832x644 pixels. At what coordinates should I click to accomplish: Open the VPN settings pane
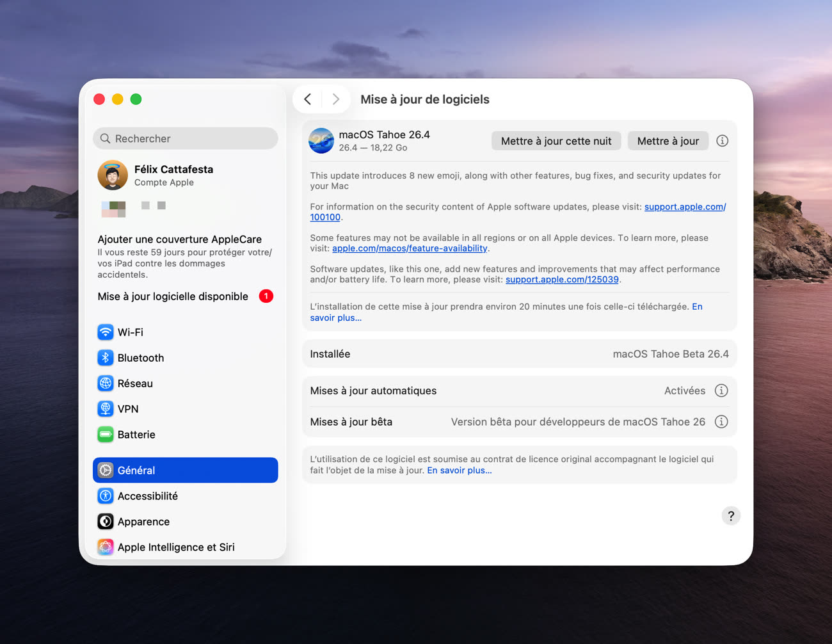tap(127, 409)
